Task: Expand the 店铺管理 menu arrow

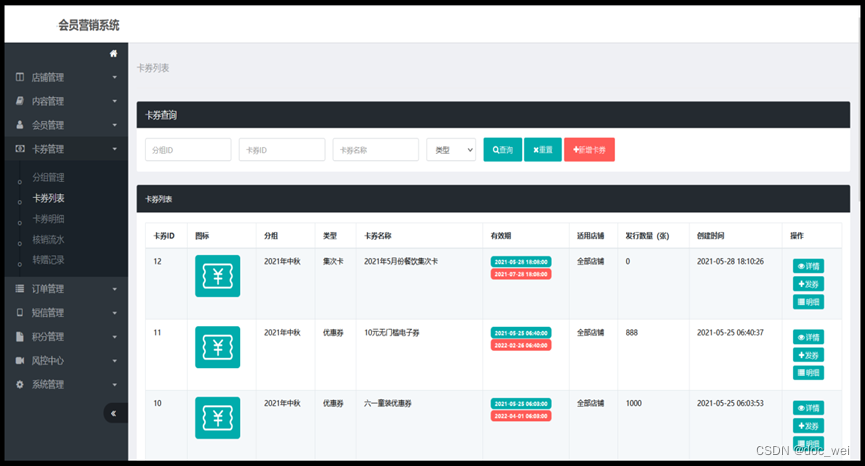Action: (x=115, y=77)
